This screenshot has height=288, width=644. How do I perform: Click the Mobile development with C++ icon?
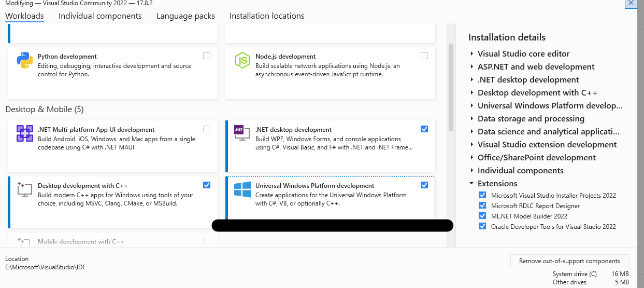click(x=25, y=242)
